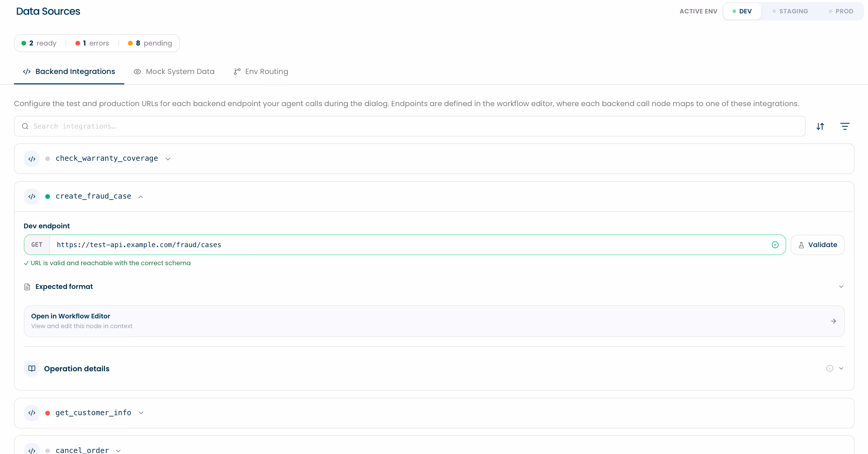Click the Validate button
The width and height of the screenshot is (868, 454).
tap(817, 245)
